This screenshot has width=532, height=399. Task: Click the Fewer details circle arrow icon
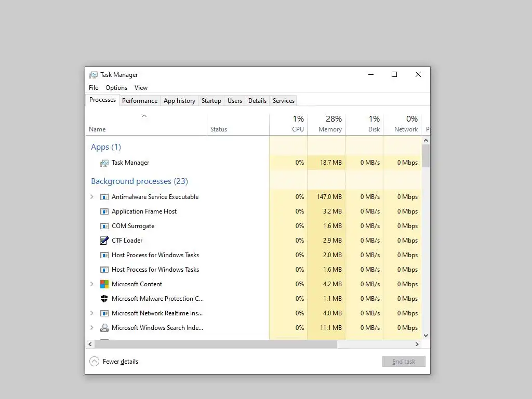94,362
